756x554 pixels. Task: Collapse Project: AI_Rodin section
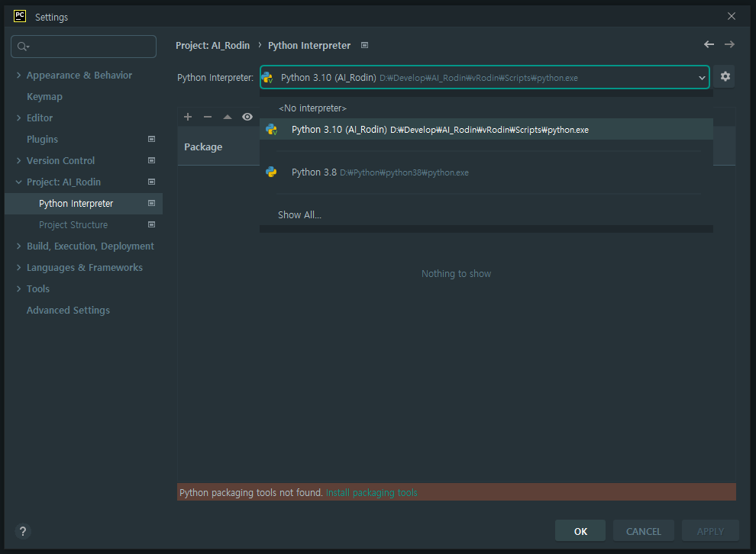[x=19, y=182]
